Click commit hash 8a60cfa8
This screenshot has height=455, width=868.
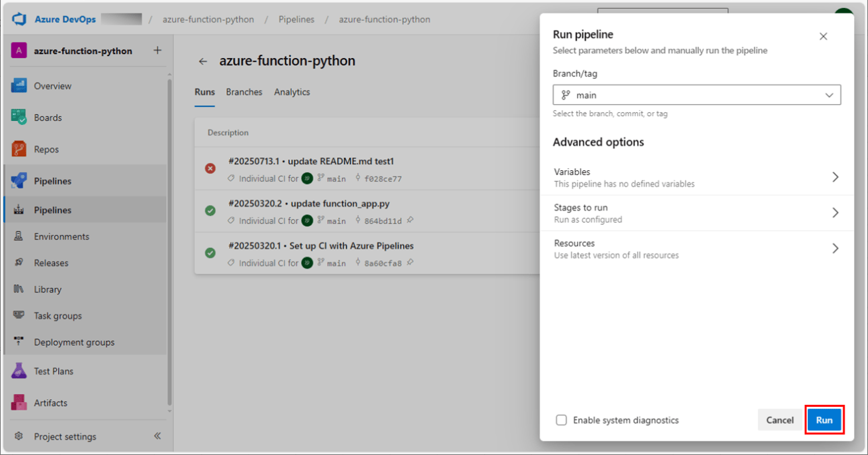pos(383,263)
